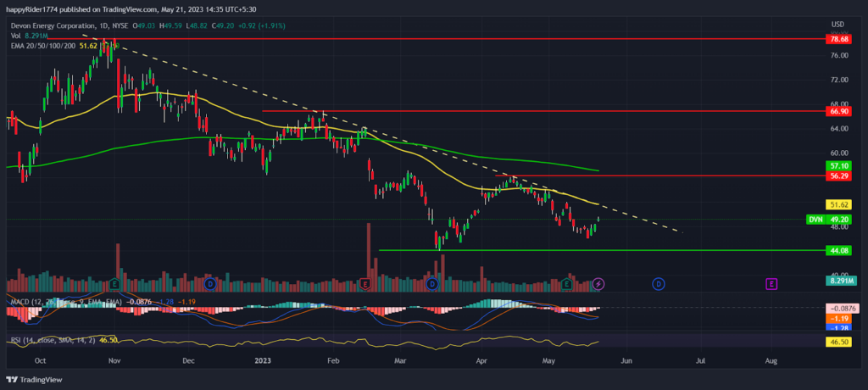Click the Feb label on time axis
The width and height of the screenshot is (868, 390).
tap(333, 360)
